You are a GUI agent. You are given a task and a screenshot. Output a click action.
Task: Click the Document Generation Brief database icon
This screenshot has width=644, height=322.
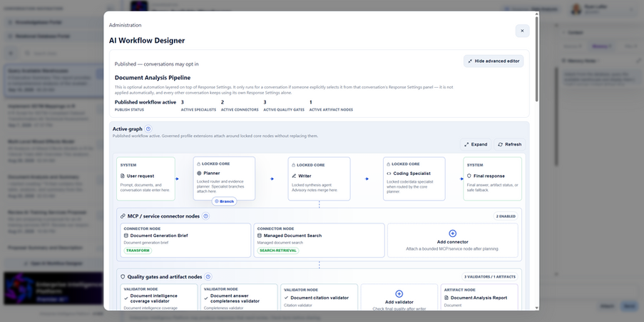point(126,236)
